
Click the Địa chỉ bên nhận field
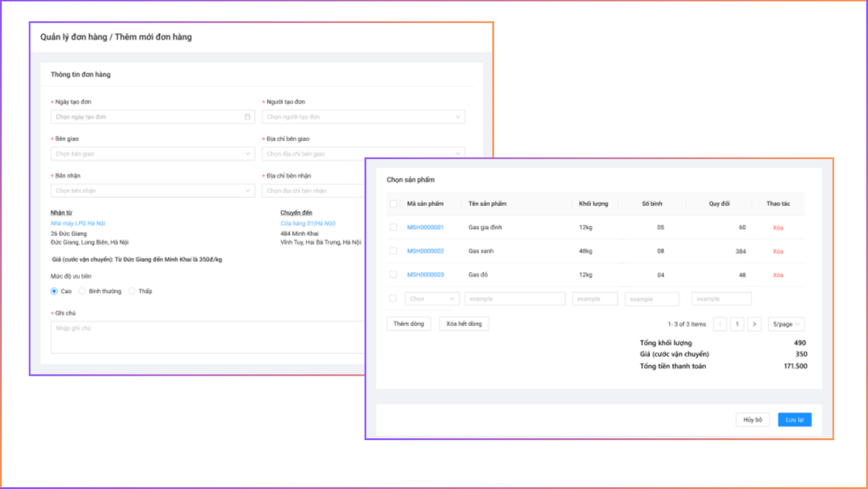(x=313, y=191)
